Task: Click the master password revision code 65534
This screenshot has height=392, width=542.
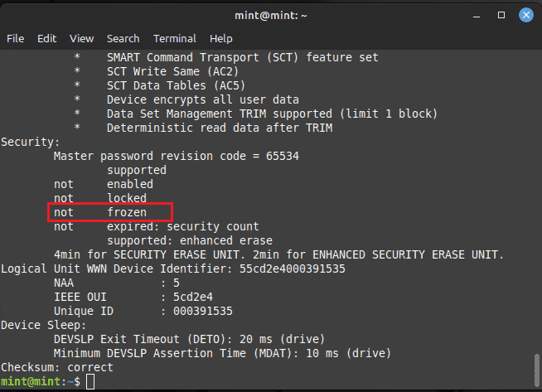Action: 283,157
